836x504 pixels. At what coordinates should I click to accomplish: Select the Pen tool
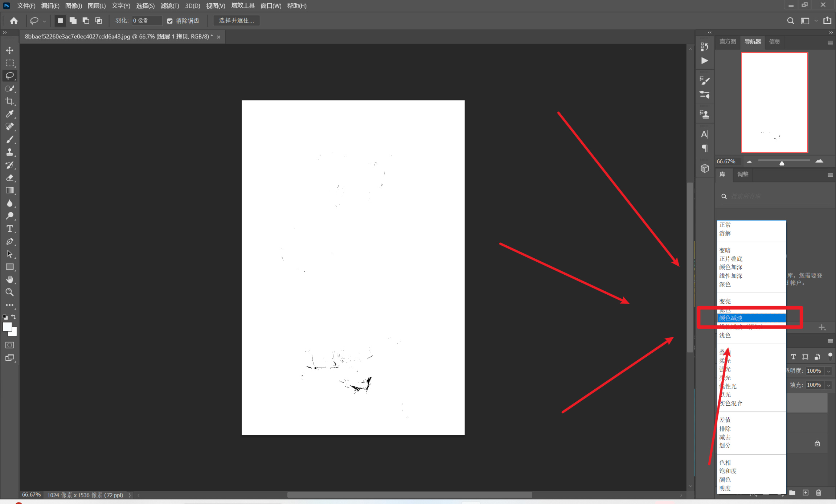pyautogui.click(x=10, y=241)
